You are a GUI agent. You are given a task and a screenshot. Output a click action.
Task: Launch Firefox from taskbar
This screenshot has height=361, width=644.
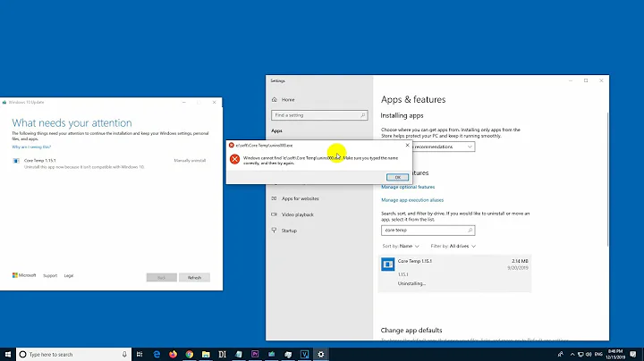tap(173, 354)
